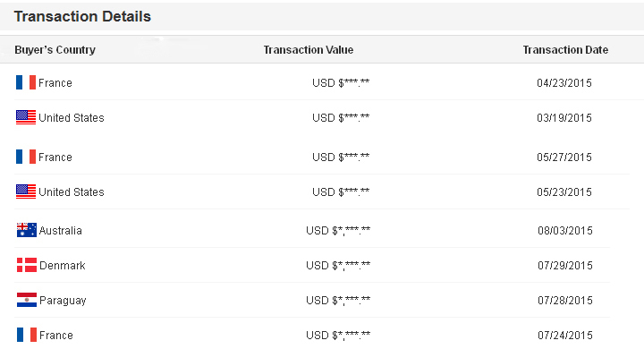Image resolution: width=644 pixels, height=349 pixels.
Task: Click the Paraguay country name
Action: [x=63, y=301]
